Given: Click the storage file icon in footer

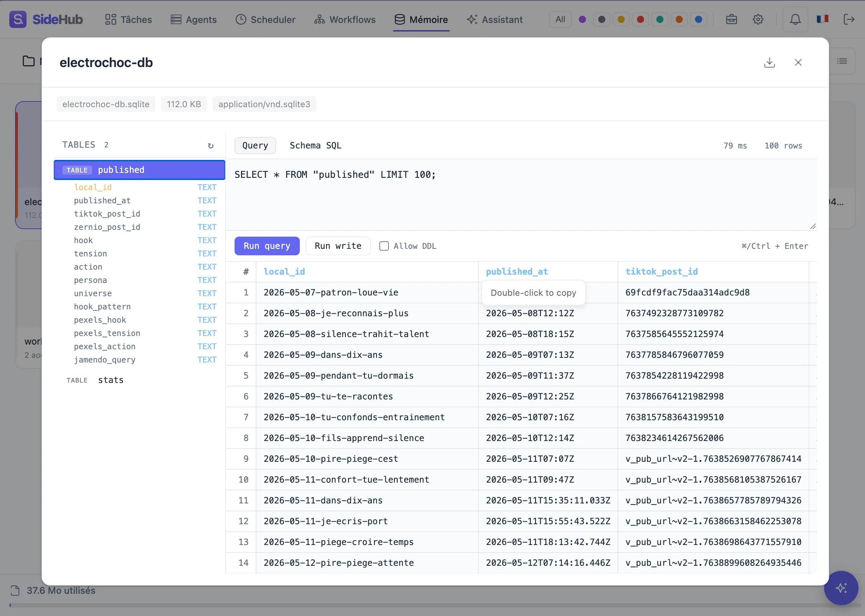Looking at the screenshot, I should 15,591.
